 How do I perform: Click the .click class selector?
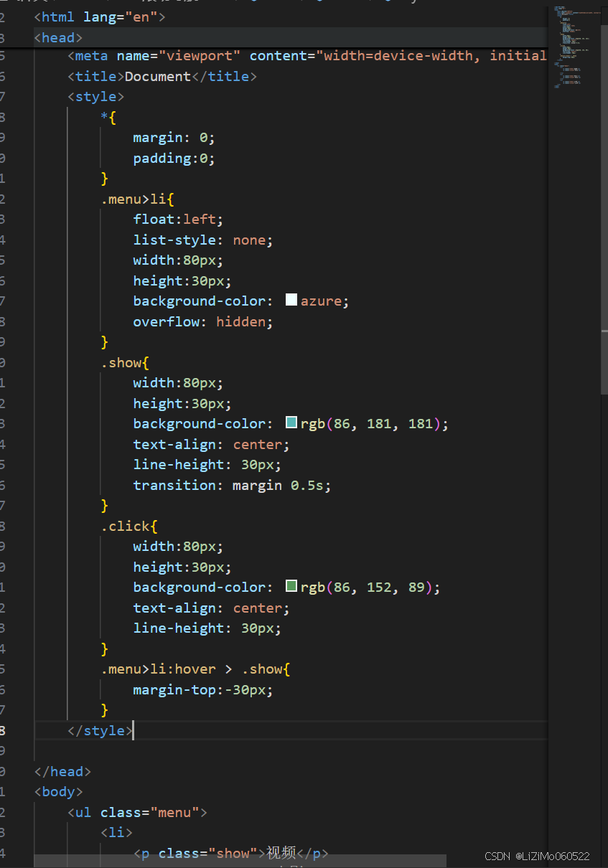[123, 526]
